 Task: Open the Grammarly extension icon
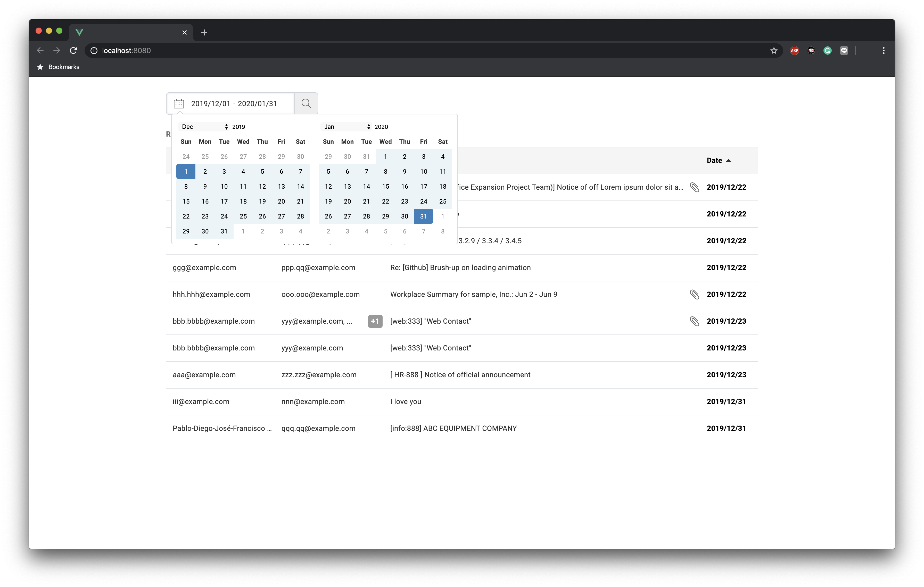click(x=827, y=51)
